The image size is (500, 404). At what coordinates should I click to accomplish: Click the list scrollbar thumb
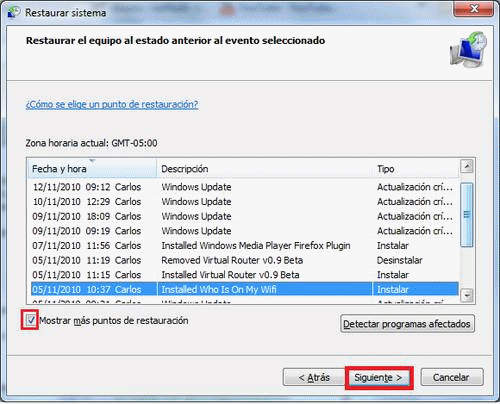click(467, 215)
